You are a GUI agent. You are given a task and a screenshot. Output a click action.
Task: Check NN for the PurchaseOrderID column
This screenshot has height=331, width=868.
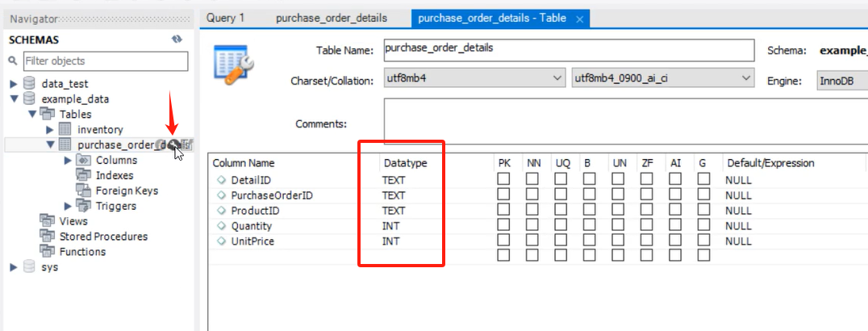point(533,195)
